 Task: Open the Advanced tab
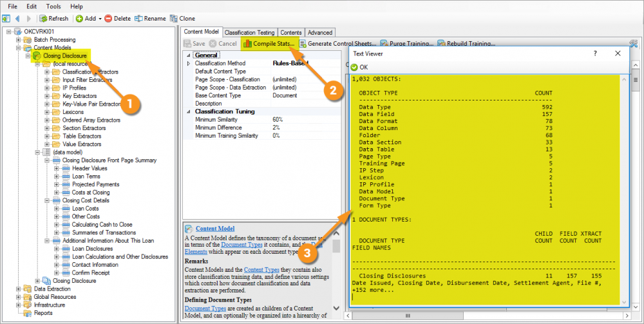[320, 32]
